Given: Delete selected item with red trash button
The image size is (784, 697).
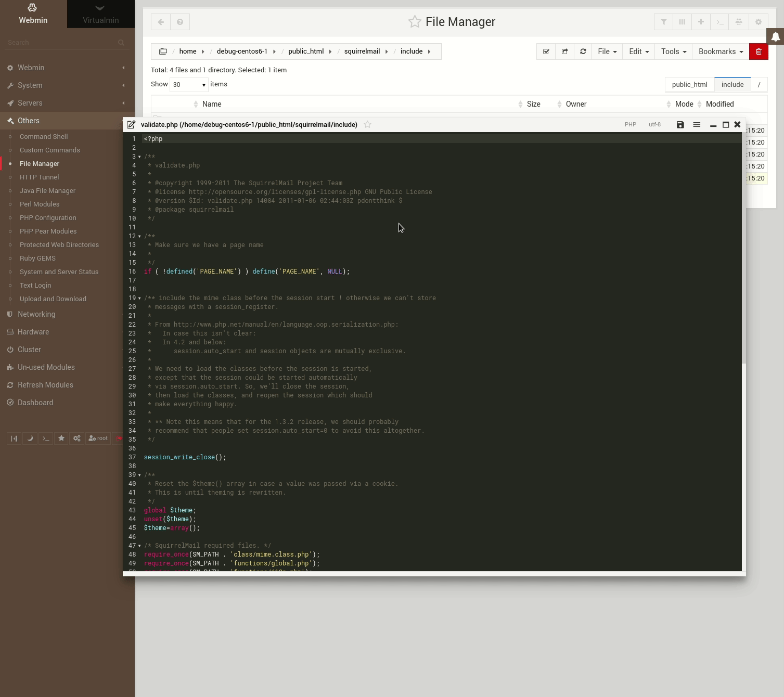Looking at the screenshot, I should click(759, 51).
